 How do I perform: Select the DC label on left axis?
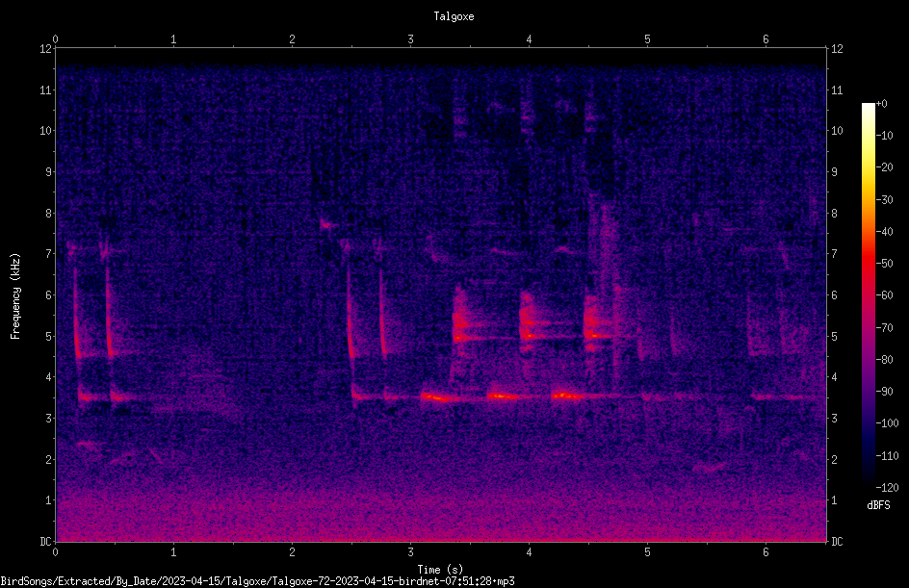tap(46, 541)
